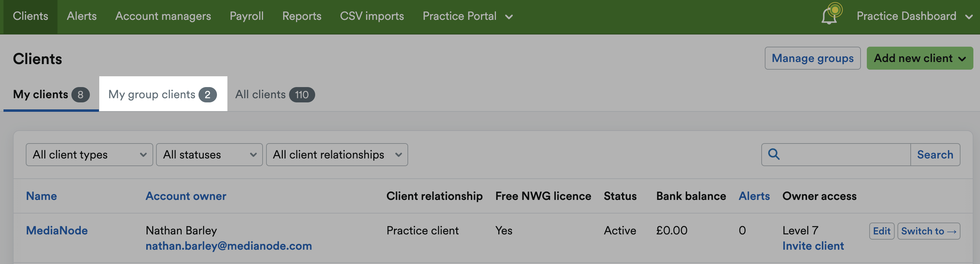
Task: Switch to the My group clients tab
Action: pos(163,94)
